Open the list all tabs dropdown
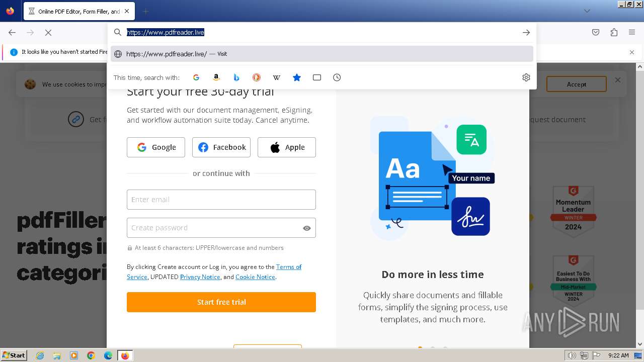Viewport: 644px width, 362px height. [587, 11]
